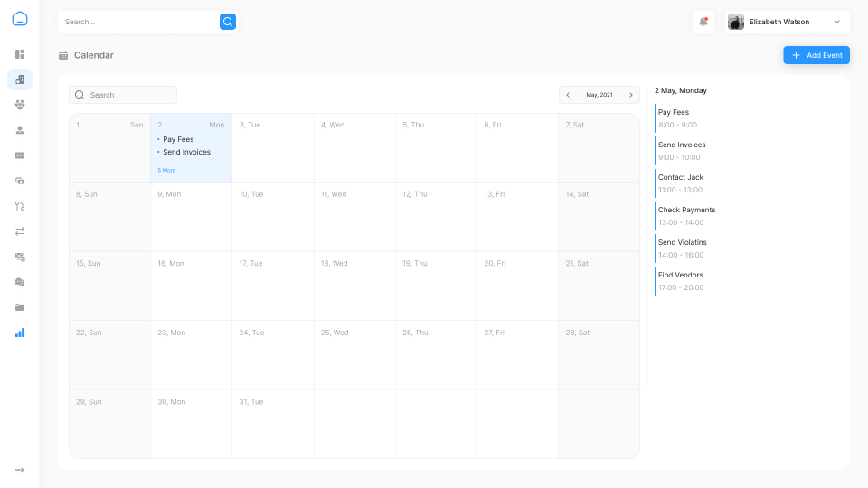Select the buildings icon in sidebar

(x=20, y=80)
